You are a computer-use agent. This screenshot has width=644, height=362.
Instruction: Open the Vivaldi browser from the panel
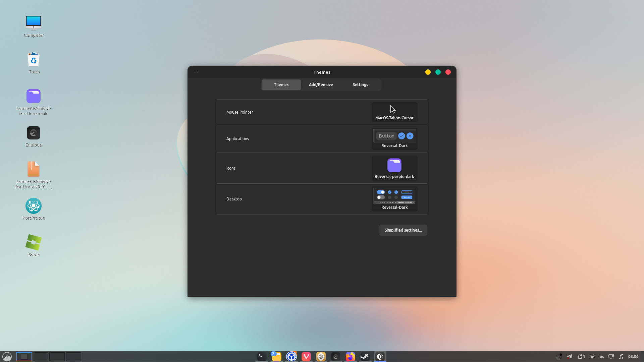(x=306, y=357)
